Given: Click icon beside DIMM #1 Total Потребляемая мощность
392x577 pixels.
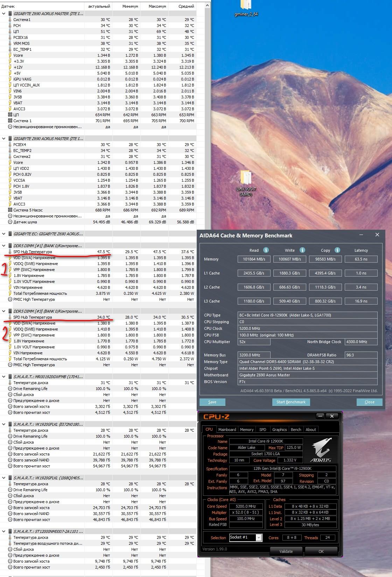Looking at the screenshot, I should 10,293.
